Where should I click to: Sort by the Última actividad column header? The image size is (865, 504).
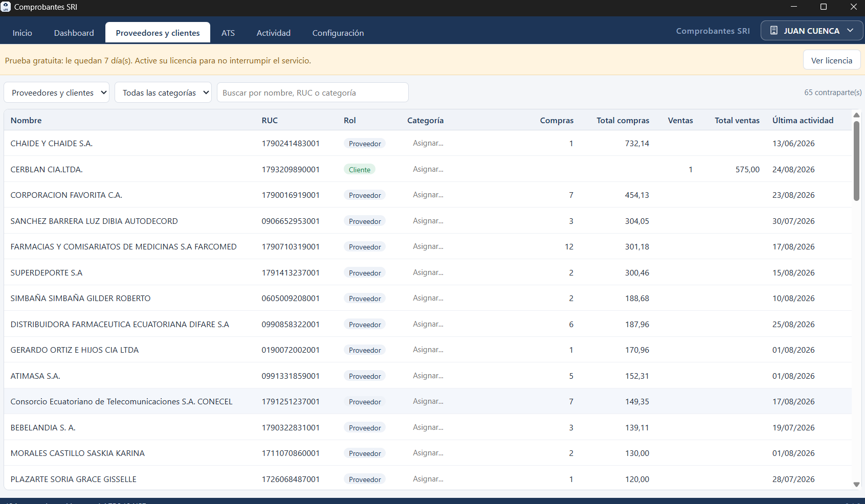(803, 120)
